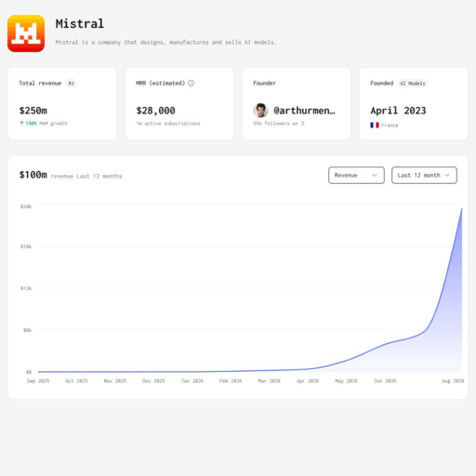Open the @arthurmen... founder profile link
This screenshot has width=476, height=476.
pos(304,111)
